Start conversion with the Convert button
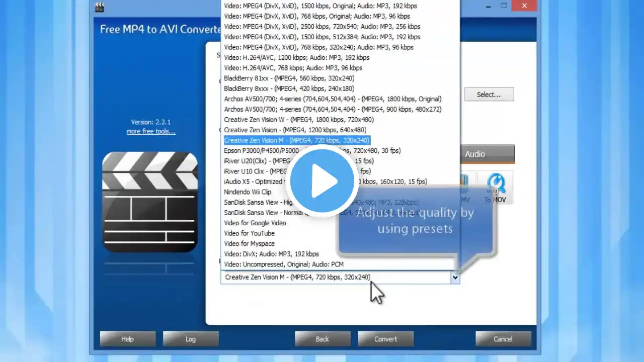The width and height of the screenshot is (644, 362). click(x=385, y=339)
